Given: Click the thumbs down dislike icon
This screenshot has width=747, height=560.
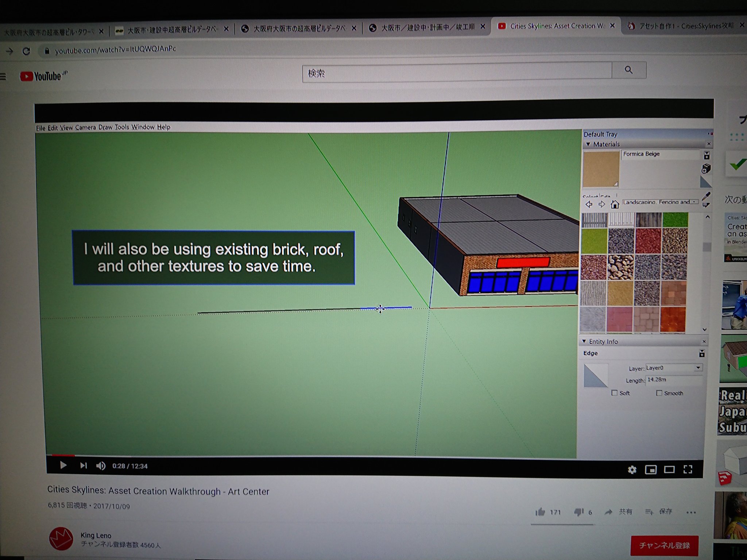Looking at the screenshot, I should 579,512.
